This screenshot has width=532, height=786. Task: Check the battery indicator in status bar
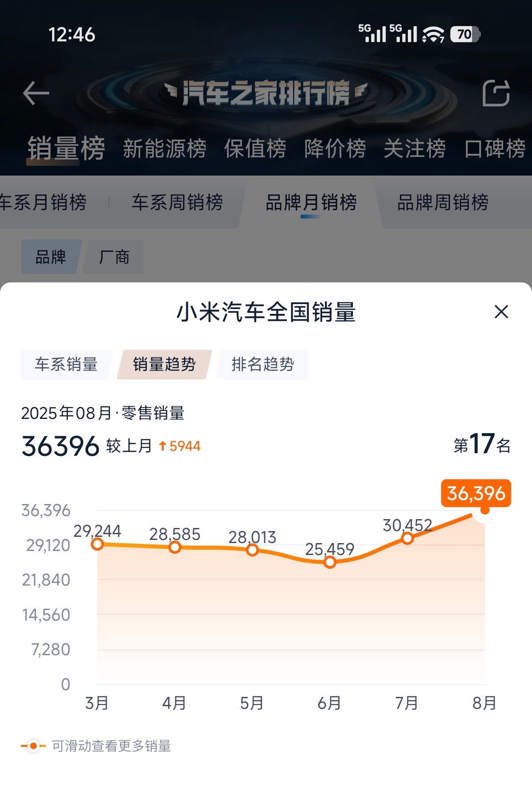pos(465,34)
